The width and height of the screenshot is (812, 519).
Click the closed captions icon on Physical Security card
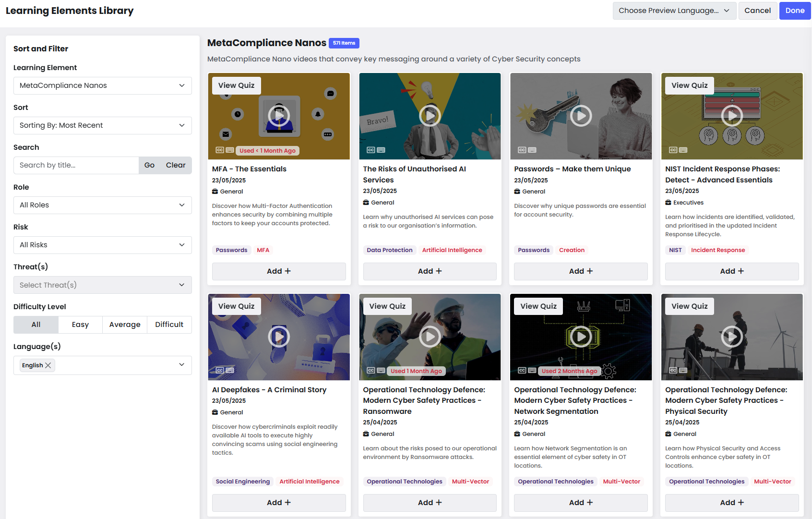point(673,371)
